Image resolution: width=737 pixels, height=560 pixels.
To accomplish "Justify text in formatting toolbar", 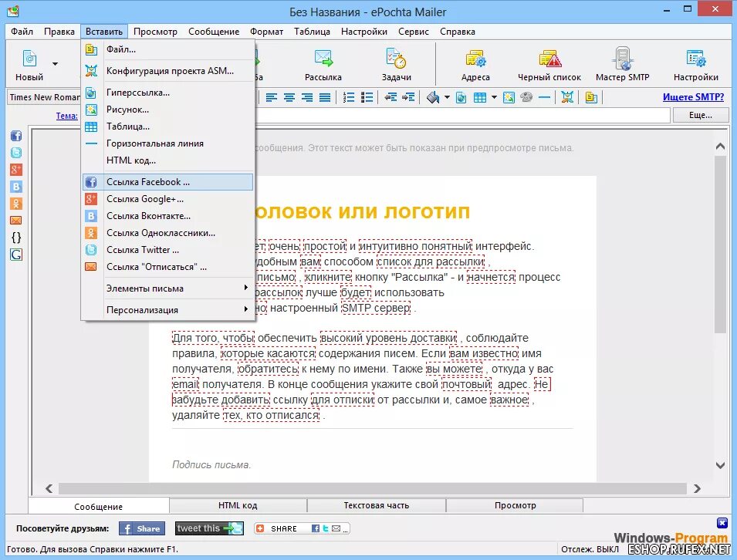I will coord(325,97).
